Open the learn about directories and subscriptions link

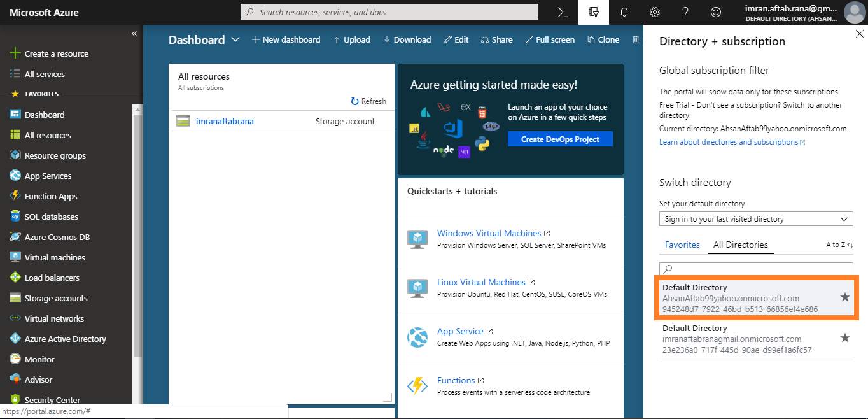tap(729, 142)
